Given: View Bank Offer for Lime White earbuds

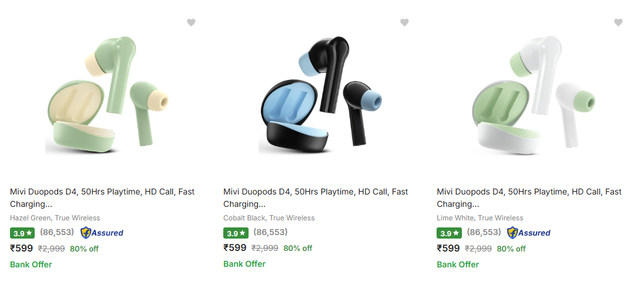Looking at the screenshot, I should (x=458, y=264).
